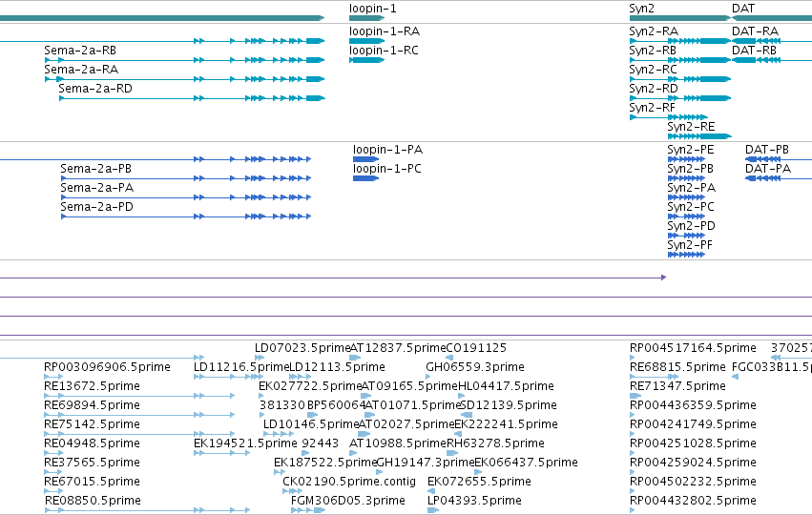Select EST EK072655.5prime

point(479,482)
